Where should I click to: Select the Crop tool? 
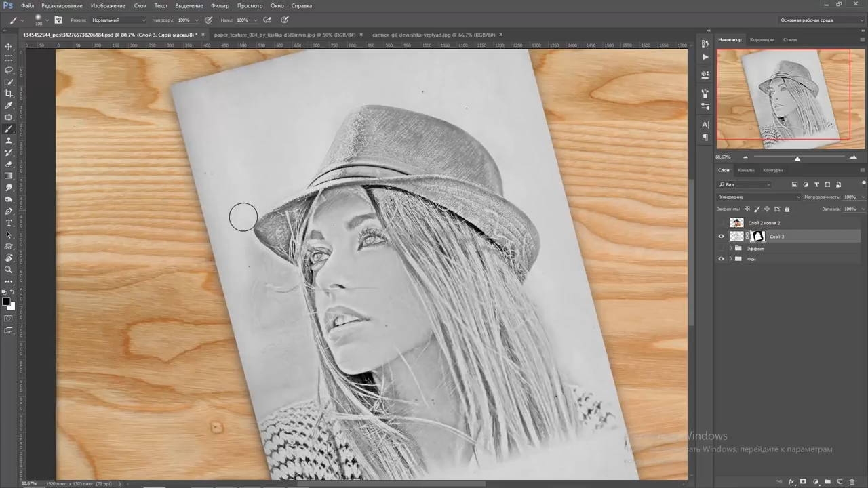pyautogui.click(x=9, y=94)
